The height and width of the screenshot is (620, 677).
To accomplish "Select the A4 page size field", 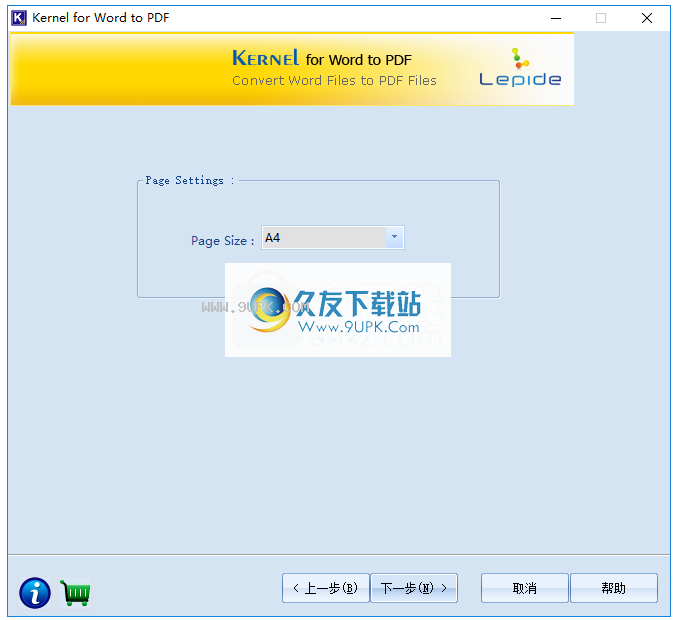I will [332, 237].
